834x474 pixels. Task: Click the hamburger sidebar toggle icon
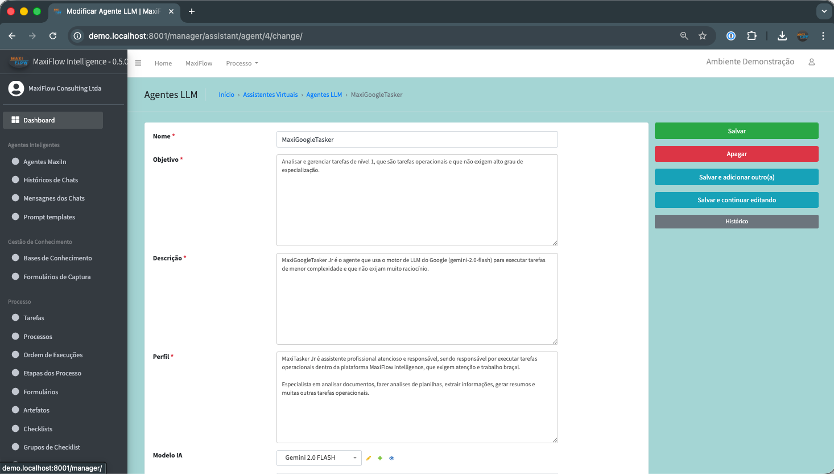tap(138, 63)
